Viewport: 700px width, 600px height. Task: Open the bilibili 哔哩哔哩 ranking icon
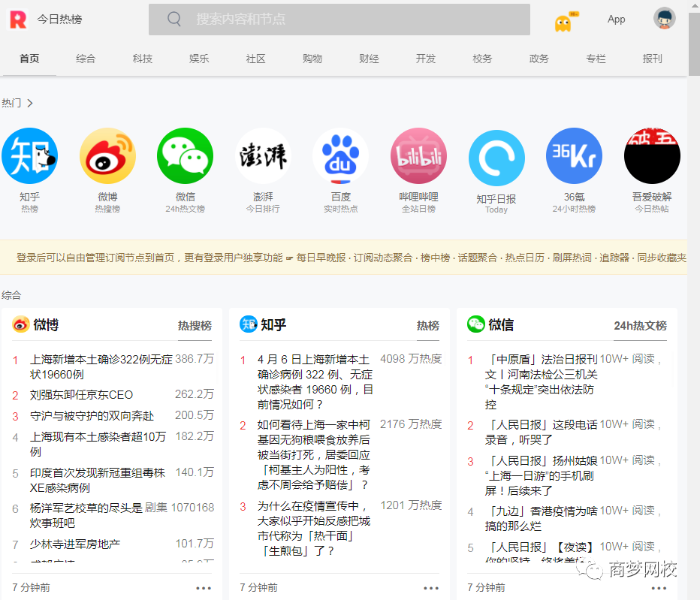(x=419, y=156)
